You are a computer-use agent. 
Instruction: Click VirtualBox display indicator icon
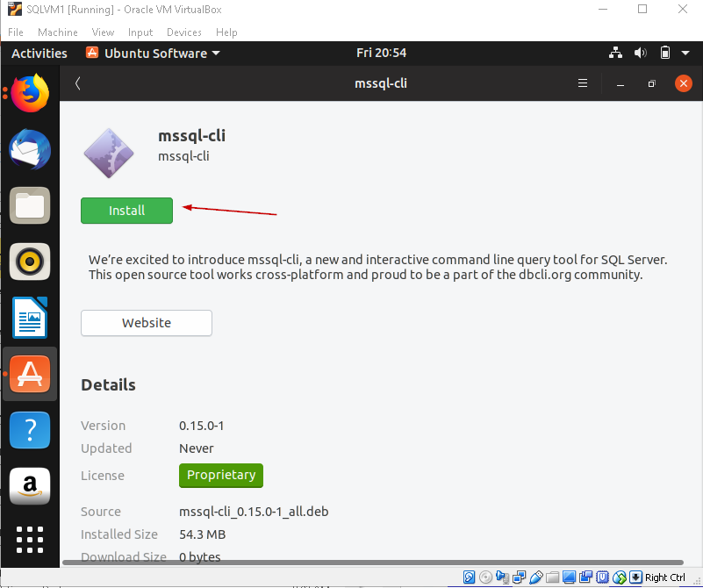pos(569,577)
